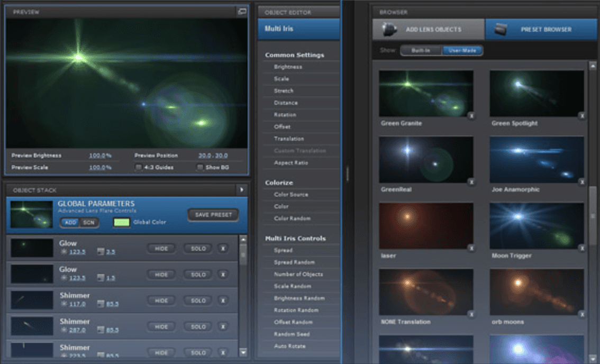Load the GreenReal preset thumbnail

click(x=426, y=160)
